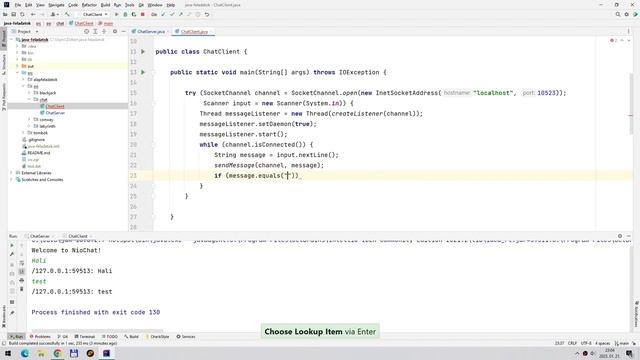Toggle Bookmarks tool window side tab
Screen dimensions: 640x360
point(4,316)
